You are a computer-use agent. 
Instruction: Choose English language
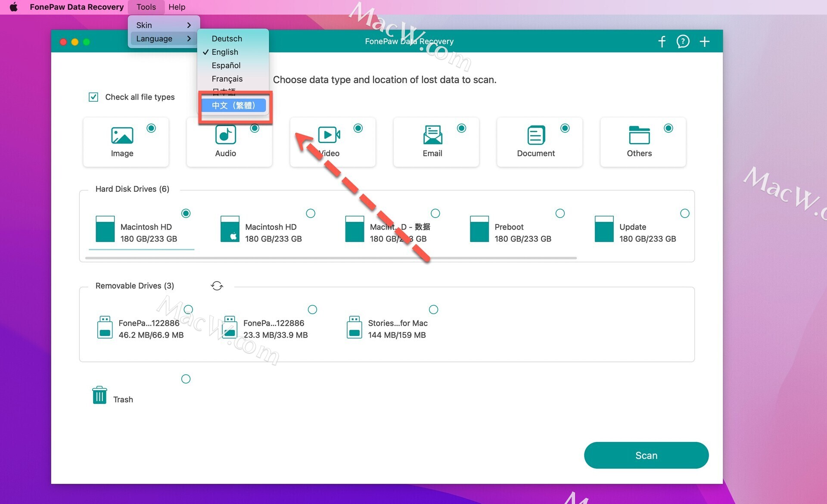pos(233,52)
